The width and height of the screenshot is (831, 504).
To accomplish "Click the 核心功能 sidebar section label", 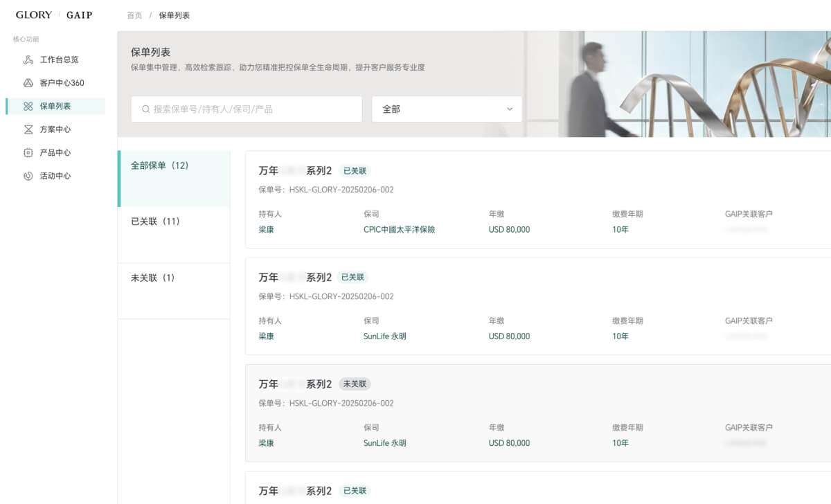I will click(26, 39).
